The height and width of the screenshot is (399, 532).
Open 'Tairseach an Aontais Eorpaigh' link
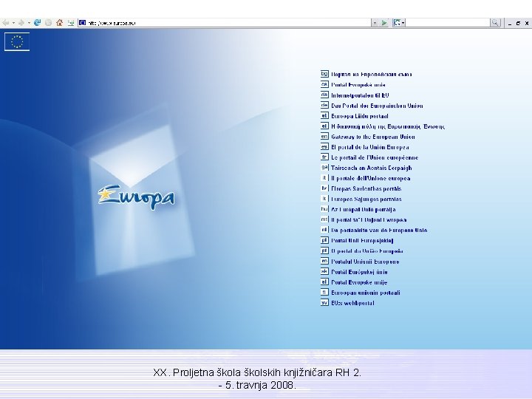[372, 168]
